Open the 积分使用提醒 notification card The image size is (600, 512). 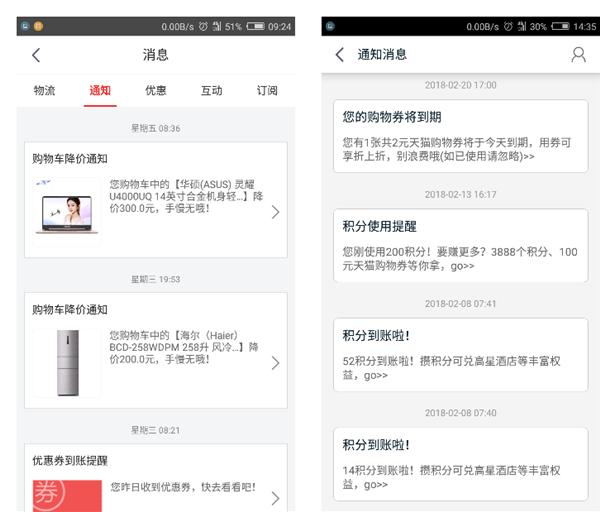click(x=460, y=245)
